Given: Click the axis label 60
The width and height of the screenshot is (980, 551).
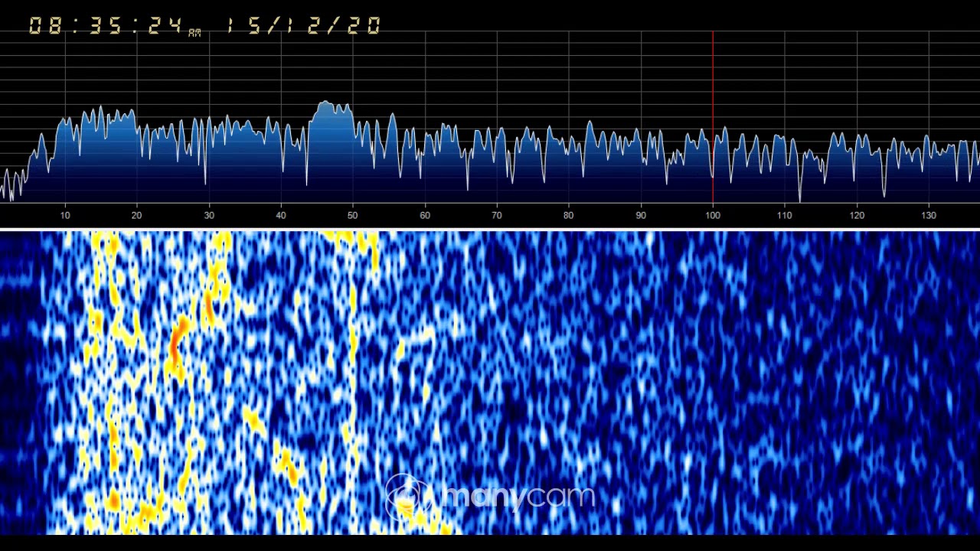Looking at the screenshot, I should pyautogui.click(x=425, y=216).
